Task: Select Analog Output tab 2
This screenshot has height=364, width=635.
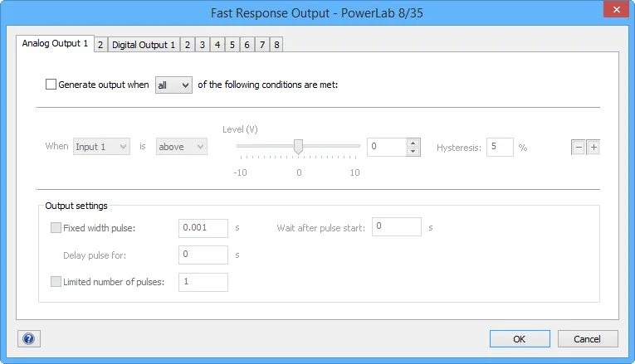Action: coord(100,45)
